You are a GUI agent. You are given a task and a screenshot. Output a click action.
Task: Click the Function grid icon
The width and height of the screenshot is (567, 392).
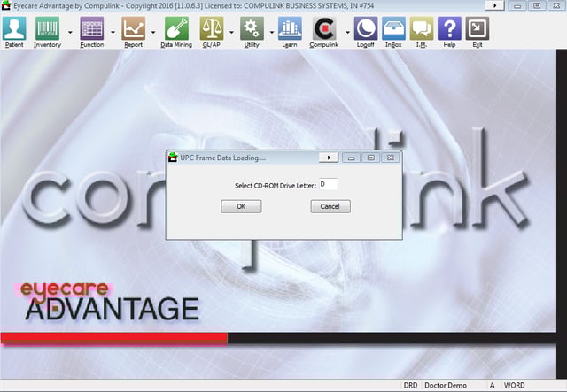pyautogui.click(x=92, y=28)
